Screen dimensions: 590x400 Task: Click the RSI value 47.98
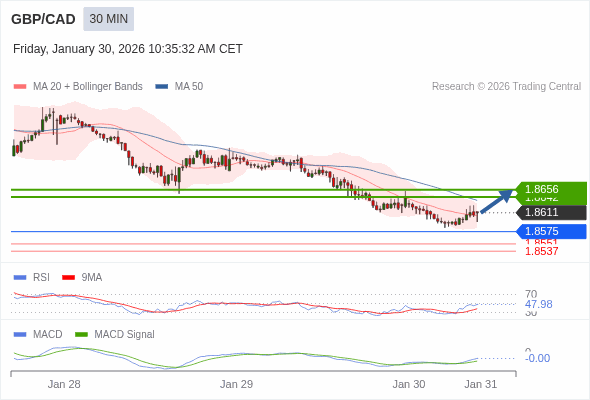[538, 304]
